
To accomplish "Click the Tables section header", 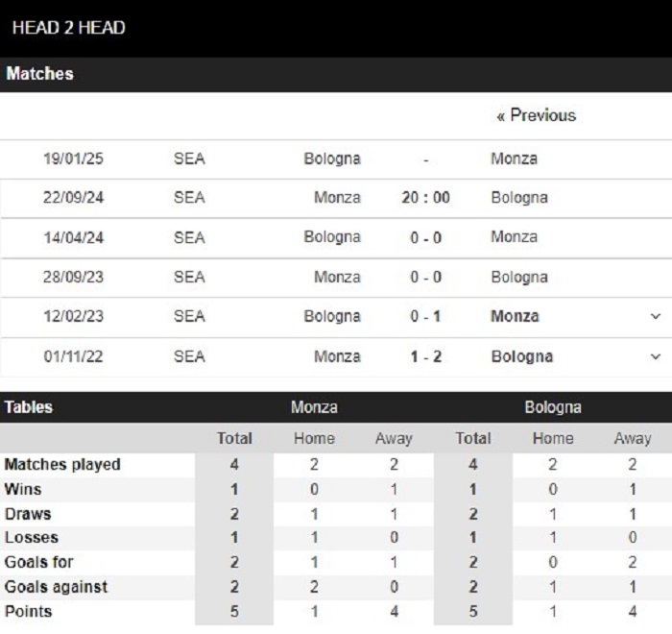I will 28,407.
